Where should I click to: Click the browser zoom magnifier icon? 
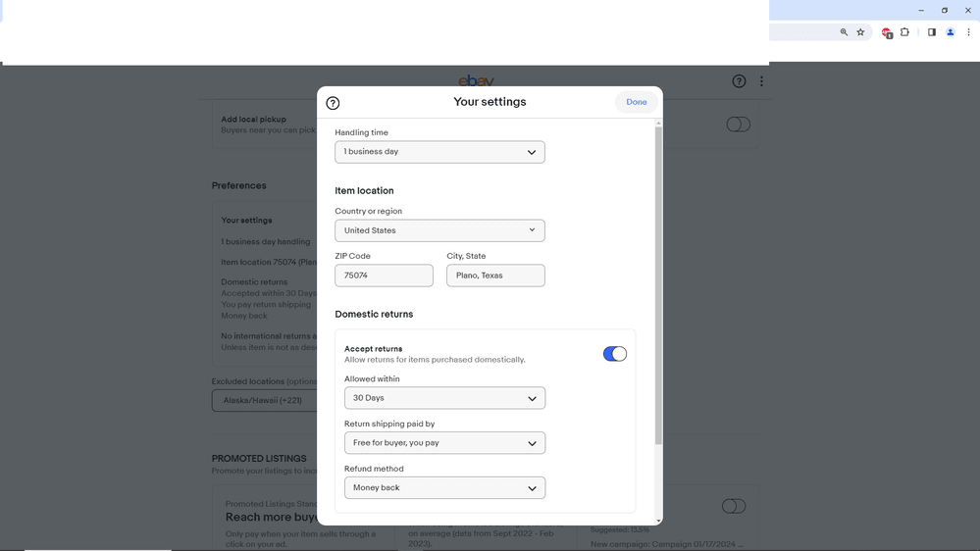click(x=844, y=32)
